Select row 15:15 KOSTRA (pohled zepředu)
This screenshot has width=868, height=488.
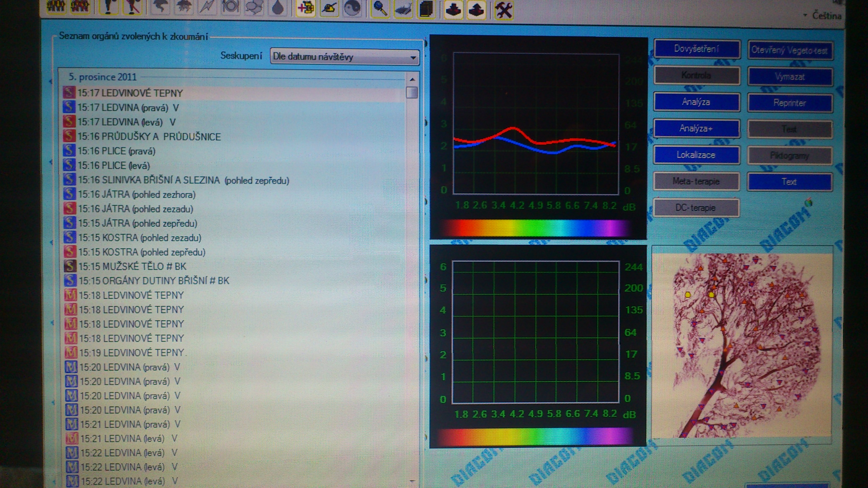[234, 252]
